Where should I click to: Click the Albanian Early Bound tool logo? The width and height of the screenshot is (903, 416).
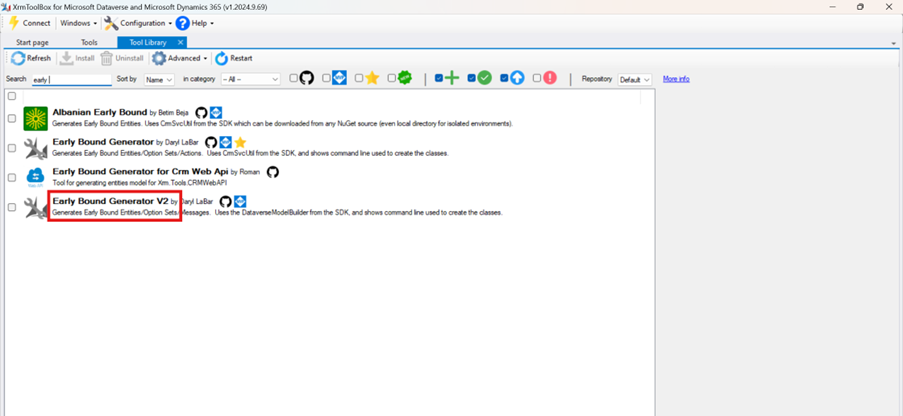pyautogui.click(x=36, y=119)
